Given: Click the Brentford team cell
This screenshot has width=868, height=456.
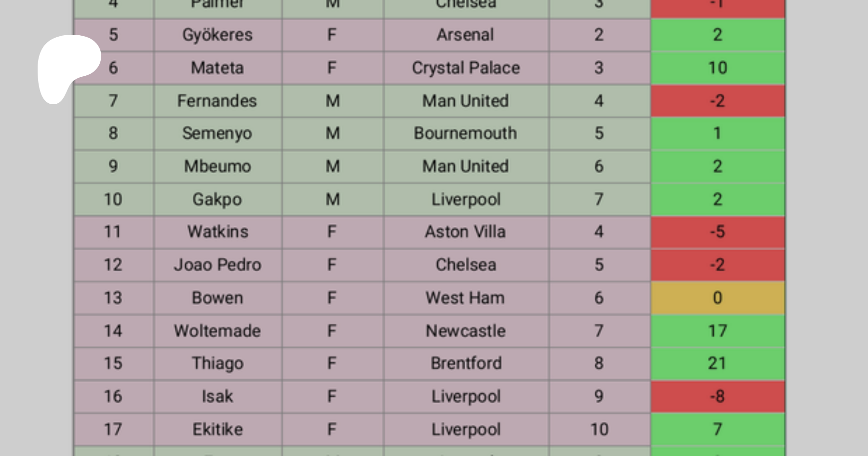Looking at the screenshot, I should pos(466,363).
